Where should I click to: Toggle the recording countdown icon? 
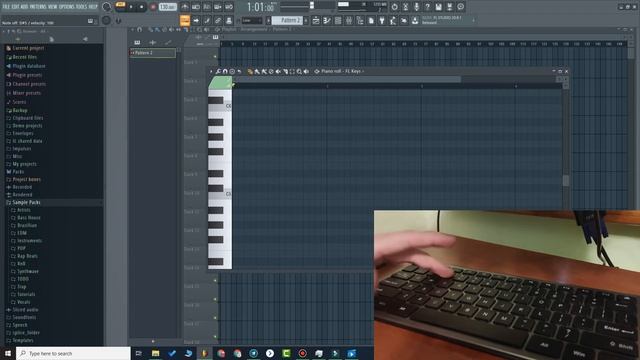click(x=207, y=7)
